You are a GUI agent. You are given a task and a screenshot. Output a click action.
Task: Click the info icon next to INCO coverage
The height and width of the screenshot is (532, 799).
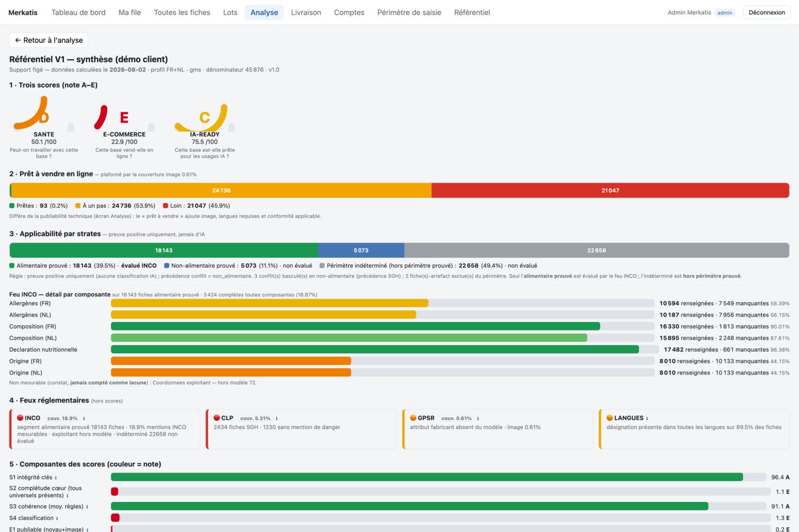(x=84, y=418)
